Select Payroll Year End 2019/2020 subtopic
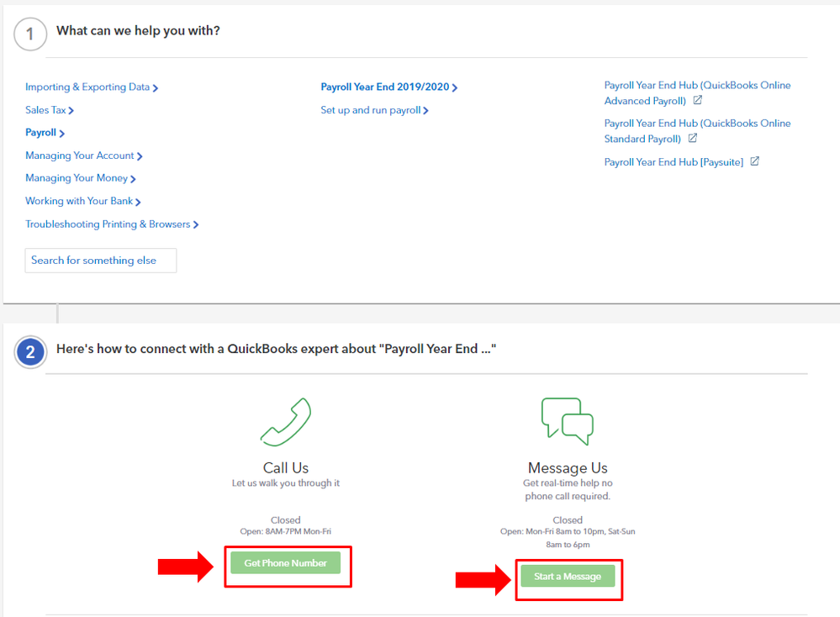 click(x=389, y=87)
